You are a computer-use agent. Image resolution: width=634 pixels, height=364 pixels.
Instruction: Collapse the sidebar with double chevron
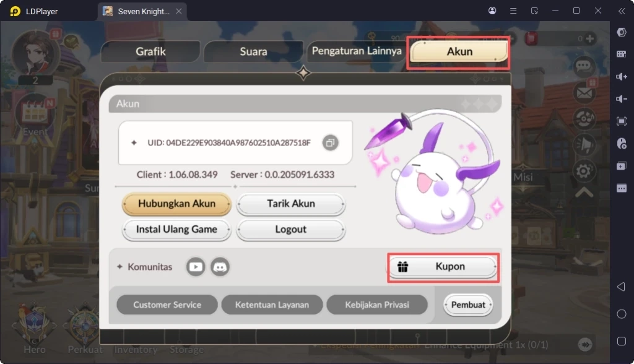point(621,11)
